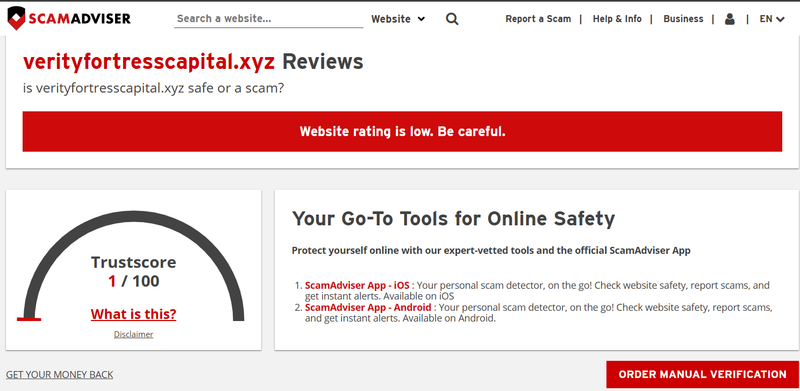Click ORDER MANUAL VERIFICATION button
This screenshot has width=800, height=391.
pos(703,374)
